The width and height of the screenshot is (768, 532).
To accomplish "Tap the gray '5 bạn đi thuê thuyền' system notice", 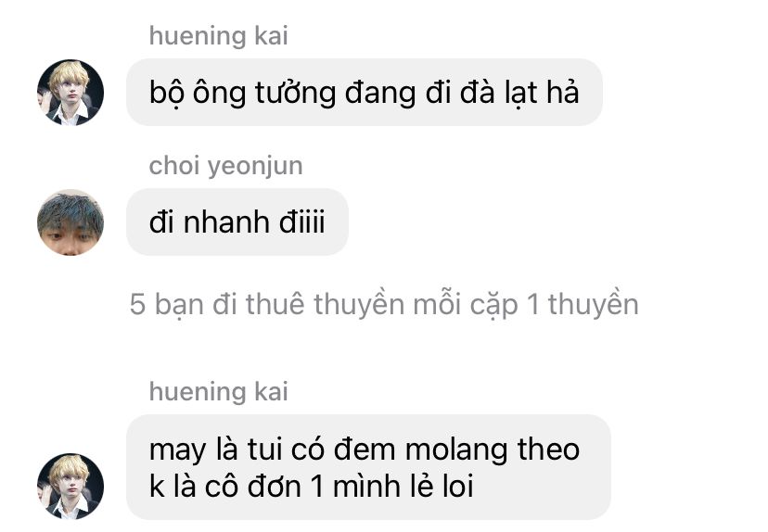I will click(384, 304).
